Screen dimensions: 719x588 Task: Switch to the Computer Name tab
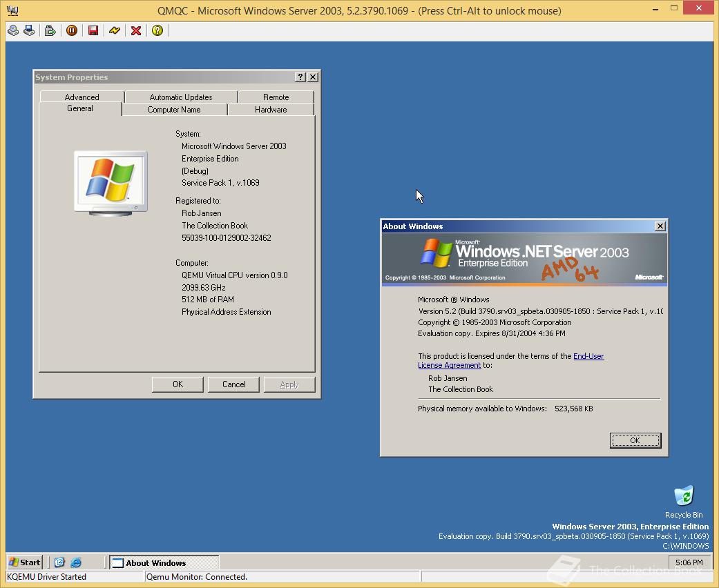[x=174, y=110]
